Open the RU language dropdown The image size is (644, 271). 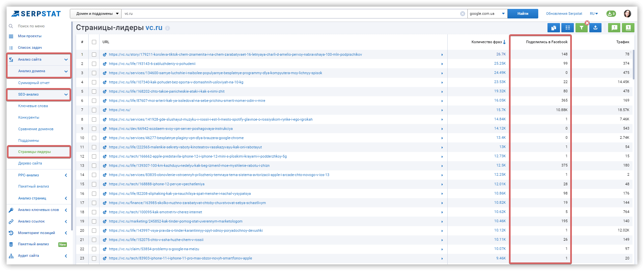(x=594, y=14)
